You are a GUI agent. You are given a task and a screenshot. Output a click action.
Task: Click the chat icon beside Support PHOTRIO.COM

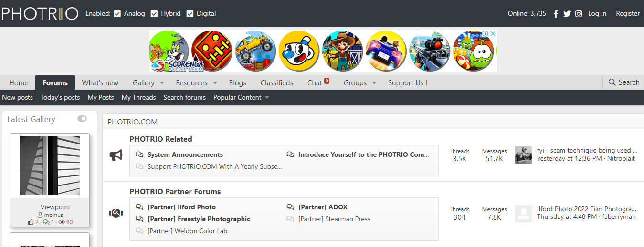139,166
